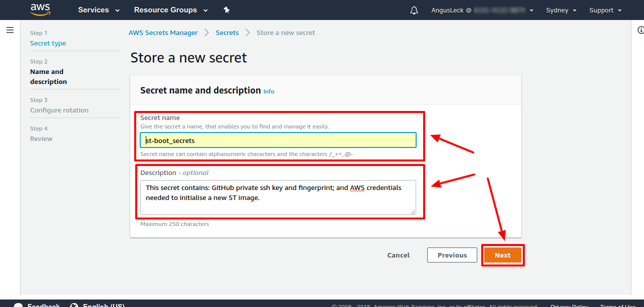The height and width of the screenshot is (307, 644).
Task: Expand the Support menu
Action: [605, 10]
